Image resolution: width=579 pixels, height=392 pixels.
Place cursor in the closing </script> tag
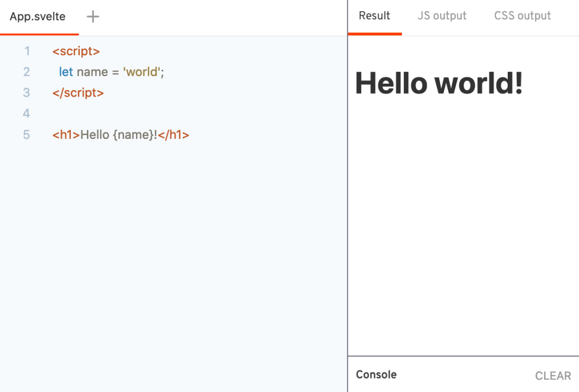tap(78, 93)
